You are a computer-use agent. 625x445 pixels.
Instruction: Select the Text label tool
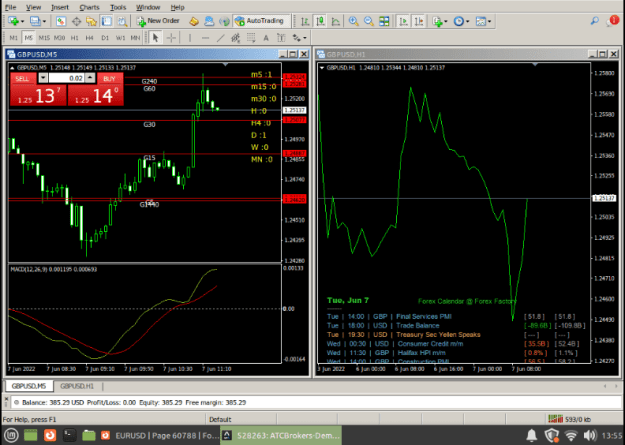click(266, 38)
